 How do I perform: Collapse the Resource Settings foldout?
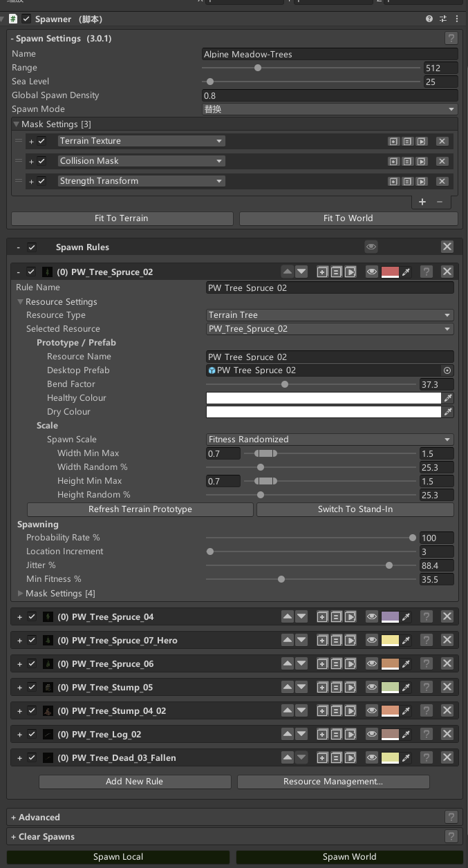[21, 302]
